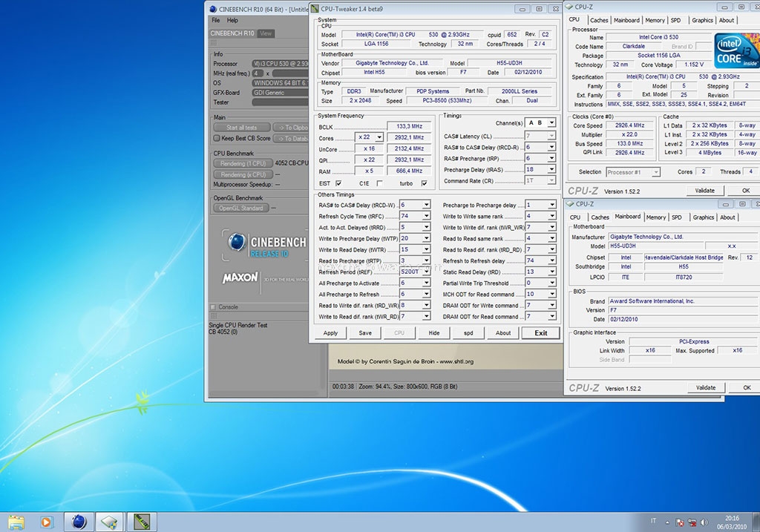
Task: Click the CPU-Tweaker memory chip taskbar icon
Action: (142, 522)
